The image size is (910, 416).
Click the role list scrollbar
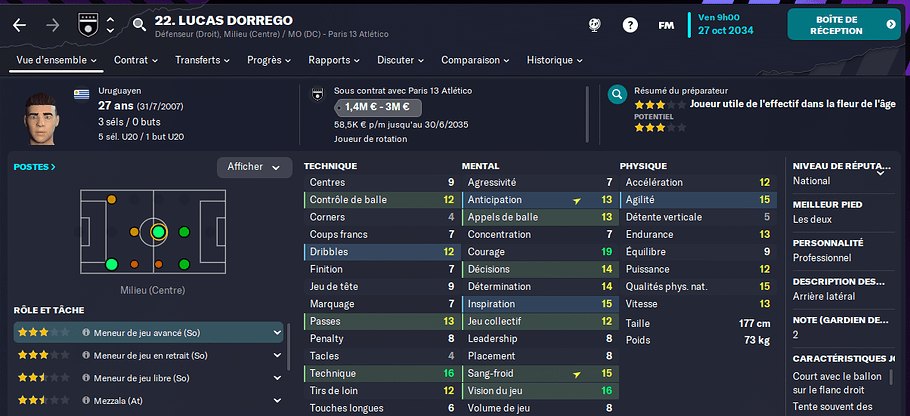(288, 347)
